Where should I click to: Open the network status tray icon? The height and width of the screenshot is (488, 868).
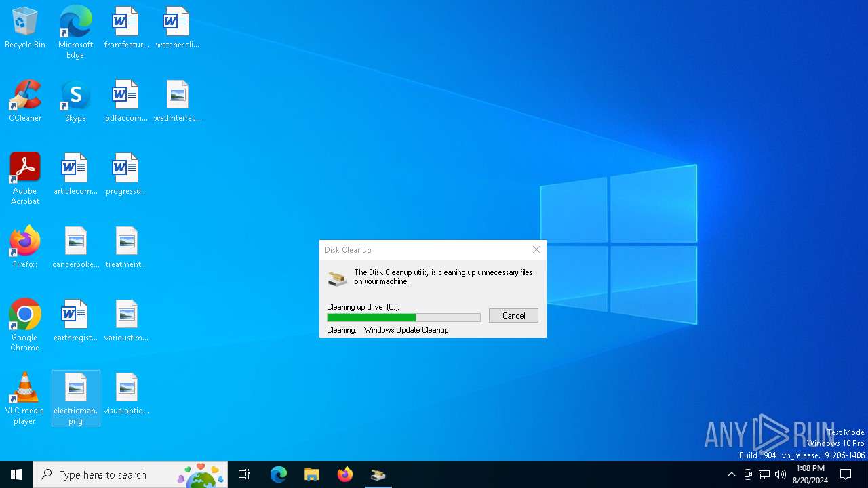click(x=764, y=474)
